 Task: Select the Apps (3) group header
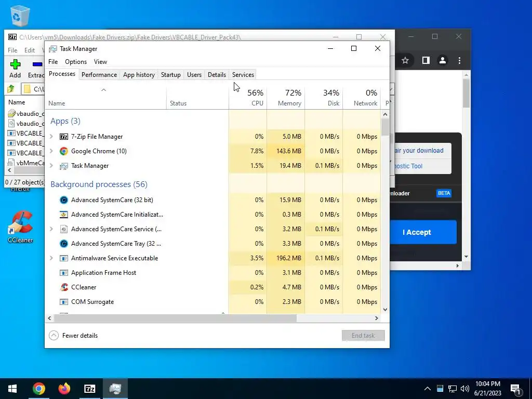pos(65,121)
